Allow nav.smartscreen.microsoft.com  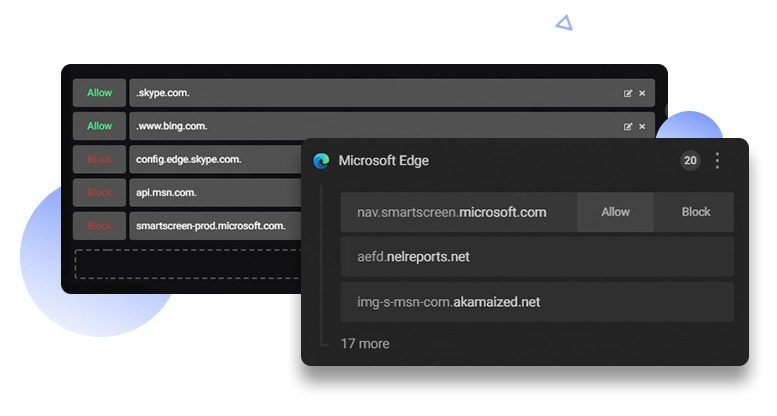[x=615, y=212]
